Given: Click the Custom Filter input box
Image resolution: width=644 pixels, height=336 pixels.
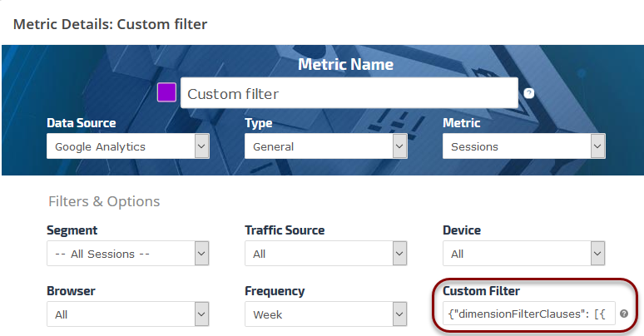Looking at the screenshot, I should 528,314.
